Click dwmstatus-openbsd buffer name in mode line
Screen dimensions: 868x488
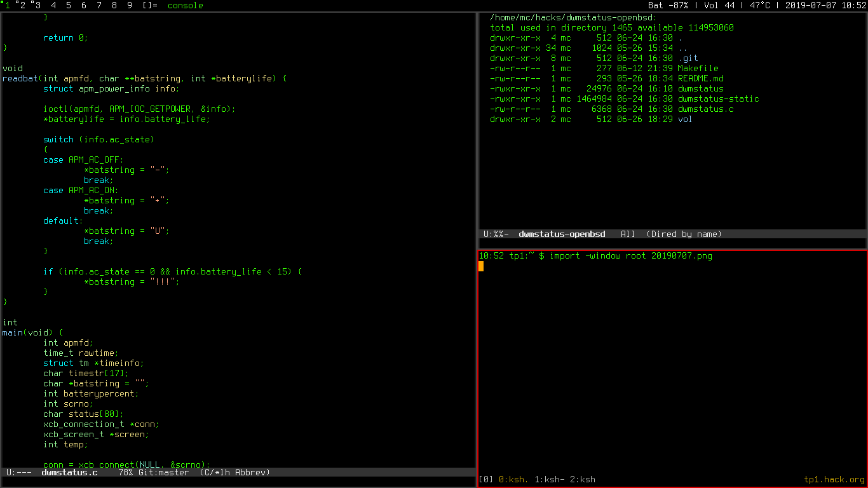pos(562,234)
